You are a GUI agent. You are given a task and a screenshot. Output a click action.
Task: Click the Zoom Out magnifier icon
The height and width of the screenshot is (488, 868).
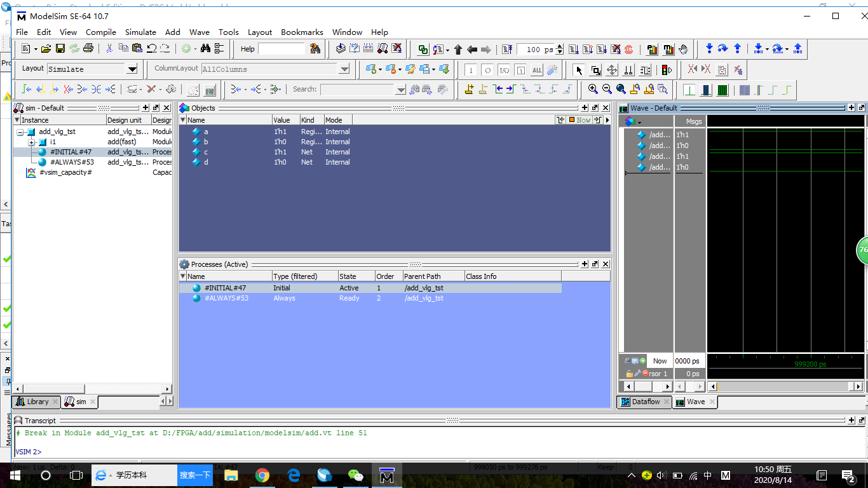point(607,90)
